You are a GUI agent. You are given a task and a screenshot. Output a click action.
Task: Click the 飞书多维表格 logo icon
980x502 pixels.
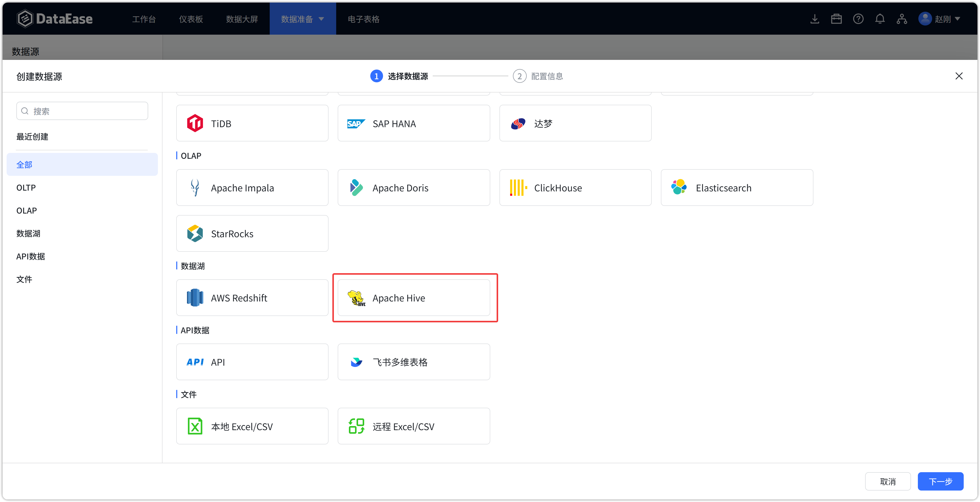357,362
